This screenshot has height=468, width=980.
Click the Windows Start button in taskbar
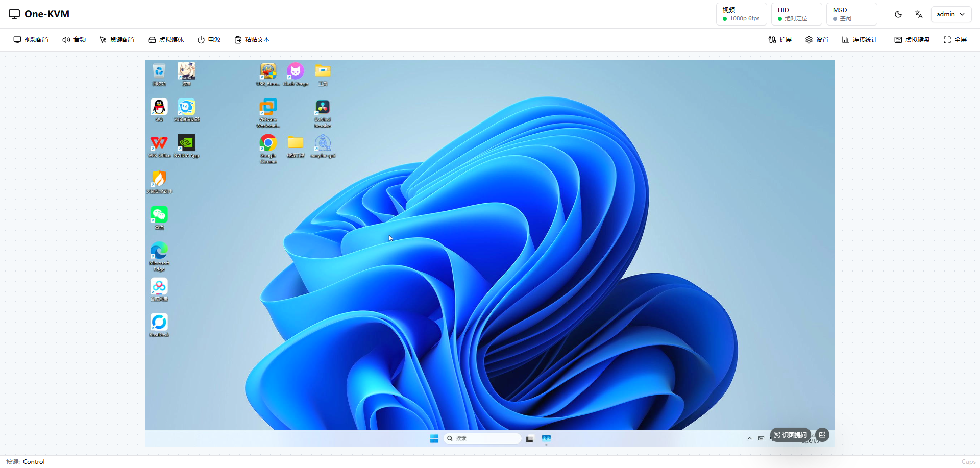(434, 439)
